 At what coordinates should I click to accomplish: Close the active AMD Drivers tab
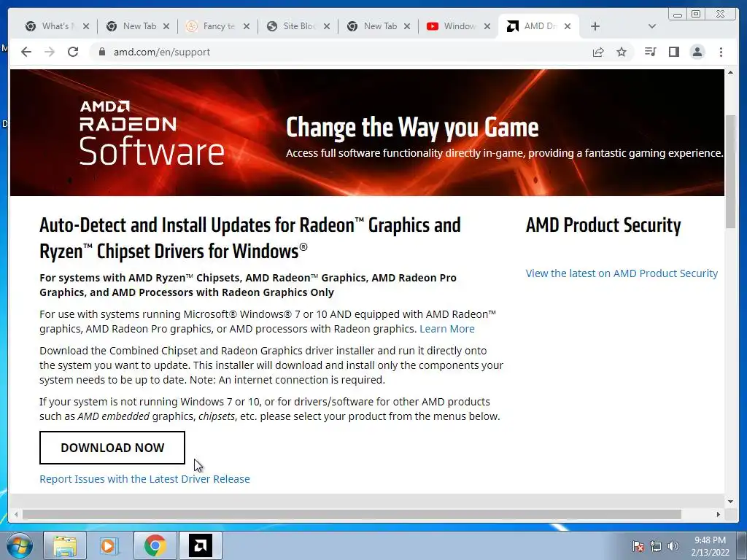click(568, 26)
